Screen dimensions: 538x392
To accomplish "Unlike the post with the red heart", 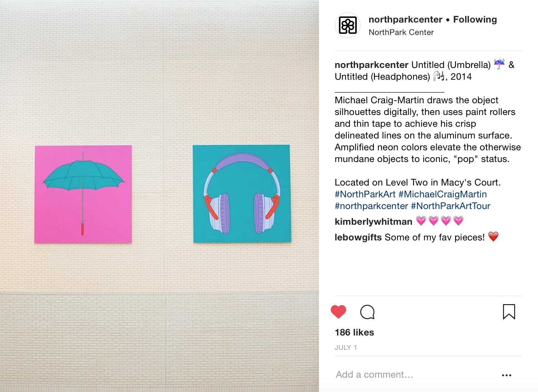I will coord(338,312).
